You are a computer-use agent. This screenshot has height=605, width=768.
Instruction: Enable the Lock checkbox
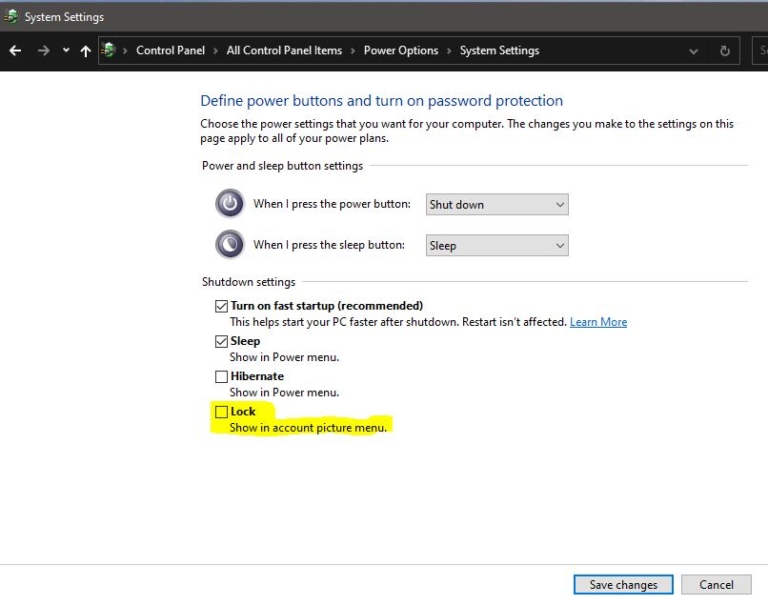click(221, 411)
